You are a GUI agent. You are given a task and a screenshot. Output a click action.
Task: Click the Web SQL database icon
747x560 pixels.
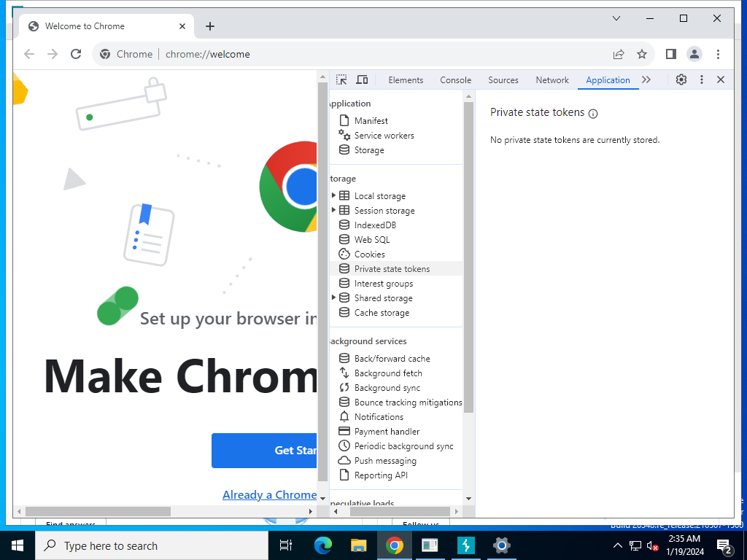coord(344,239)
